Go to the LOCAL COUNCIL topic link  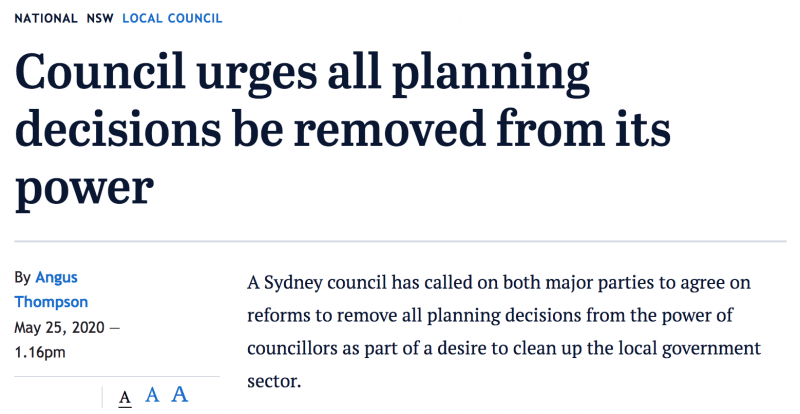pyautogui.click(x=172, y=18)
